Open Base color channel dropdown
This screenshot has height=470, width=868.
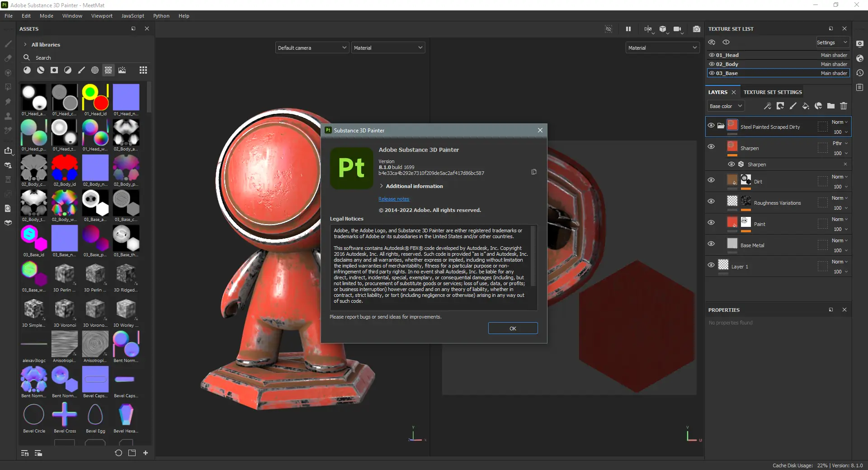pyautogui.click(x=726, y=106)
